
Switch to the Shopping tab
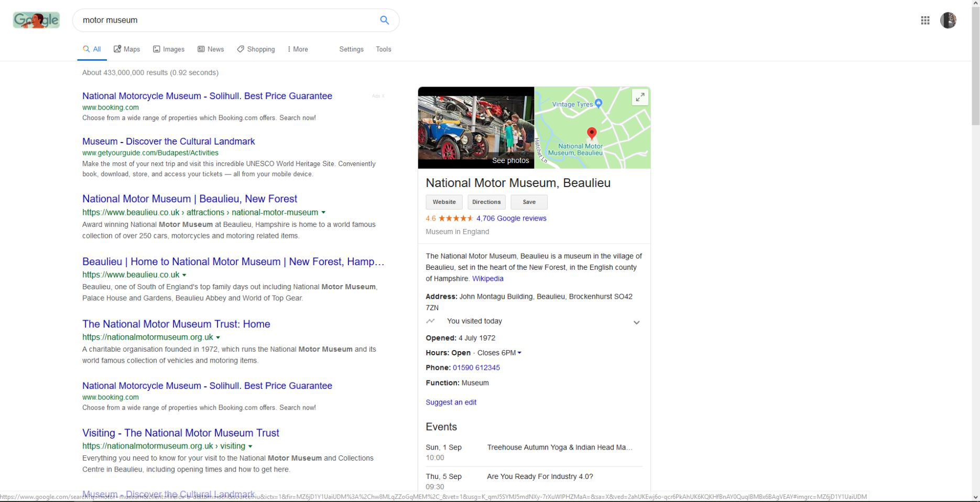tap(256, 49)
